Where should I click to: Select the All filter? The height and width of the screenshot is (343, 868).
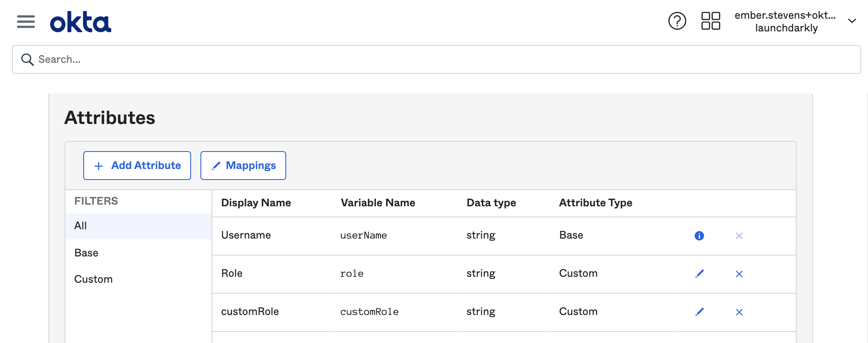81,226
